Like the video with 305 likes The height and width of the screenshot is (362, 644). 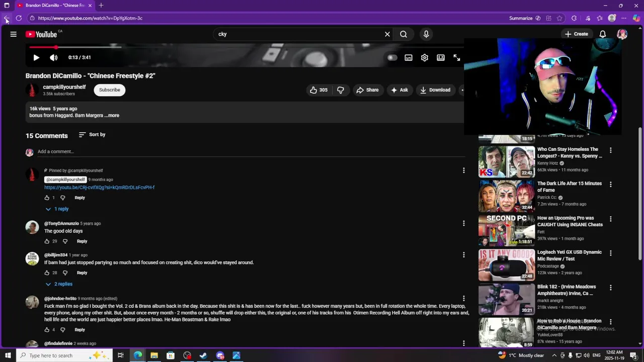318,90
